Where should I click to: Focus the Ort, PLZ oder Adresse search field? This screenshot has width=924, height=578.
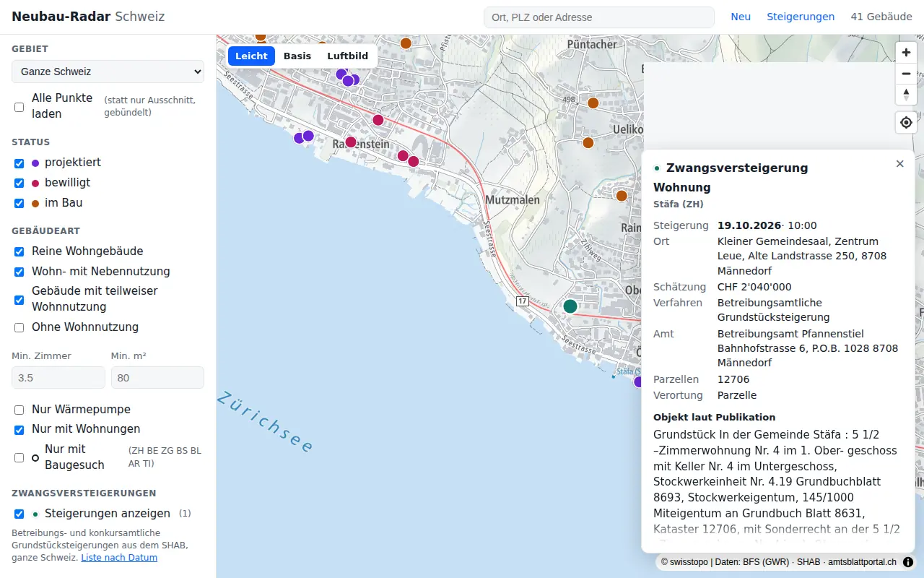click(598, 17)
